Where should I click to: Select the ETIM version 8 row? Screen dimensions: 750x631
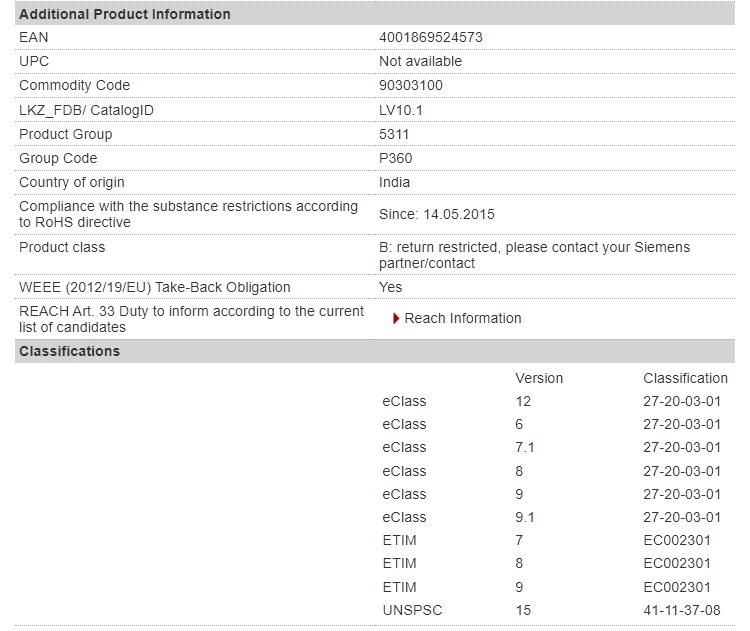point(546,563)
